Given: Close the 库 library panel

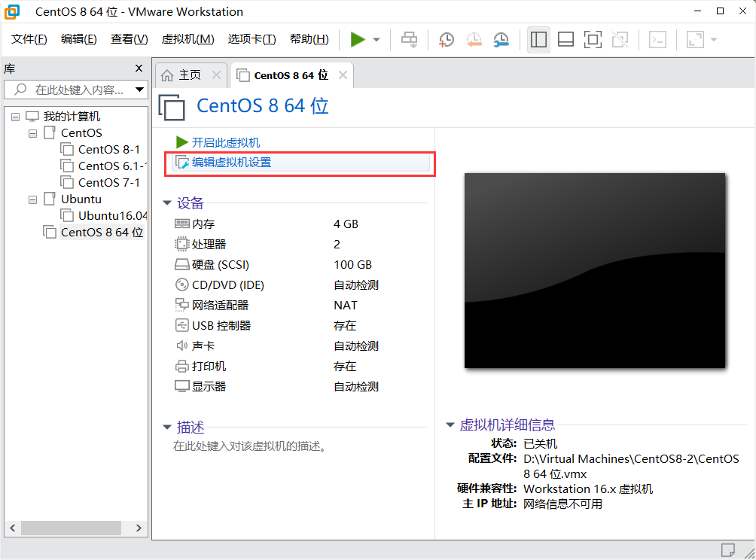Looking at the screenshot, I should tap(139, 68).
